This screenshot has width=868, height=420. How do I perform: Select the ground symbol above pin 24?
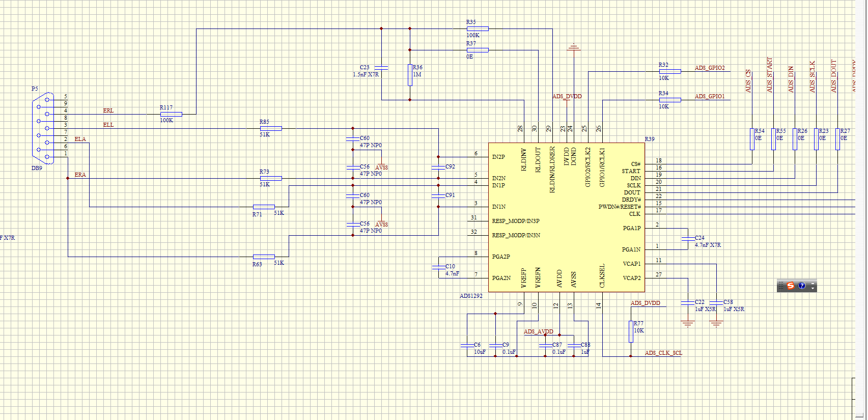pyautogui.click(x=574, y=48)
